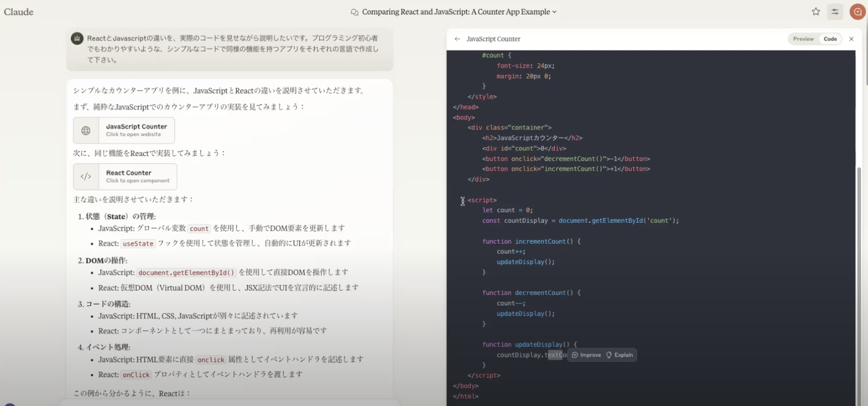
Task: Click the inline code 'count' in state section
Action: tap(199, 229)
